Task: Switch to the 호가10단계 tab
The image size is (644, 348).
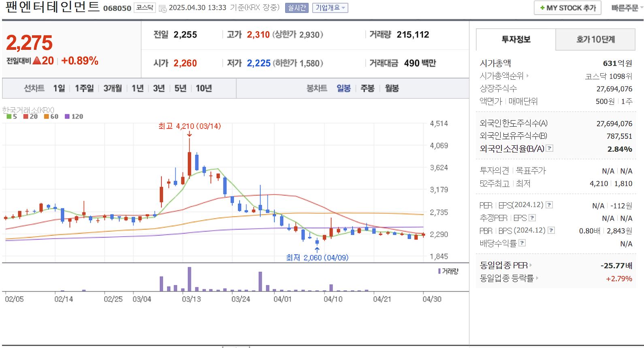Action: [x=595, y=39]
